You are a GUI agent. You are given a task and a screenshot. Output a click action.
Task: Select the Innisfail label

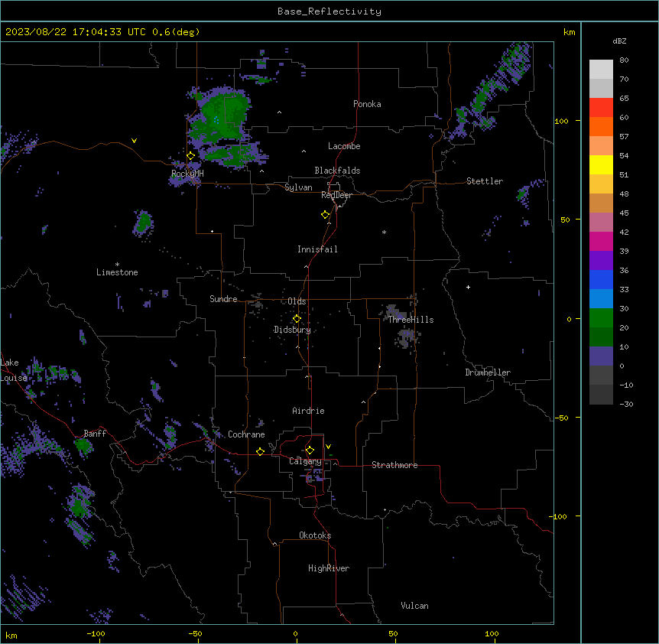[317, 249]
